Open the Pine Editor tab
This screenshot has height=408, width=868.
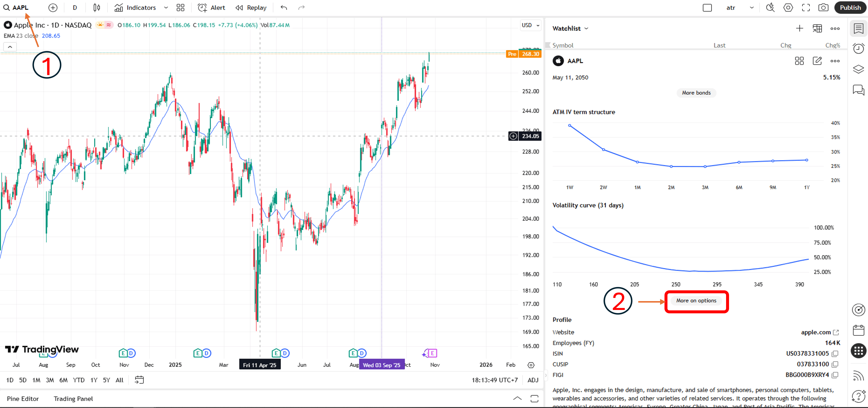tap(23, 399)
